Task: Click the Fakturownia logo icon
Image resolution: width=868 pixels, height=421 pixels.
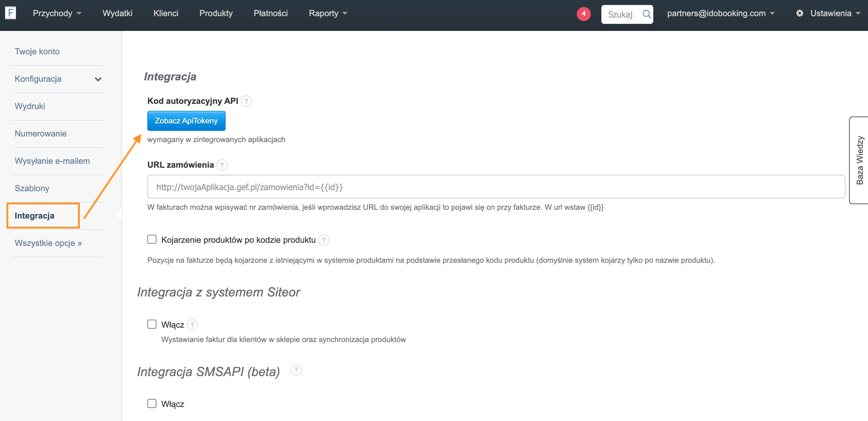Action: tap(11, 13)
